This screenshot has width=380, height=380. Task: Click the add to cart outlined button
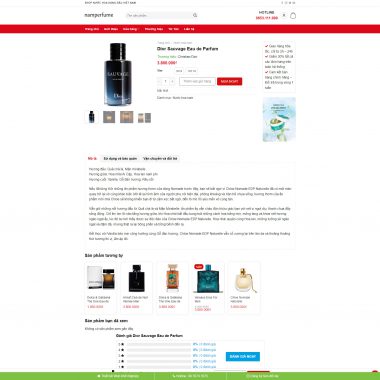point(197,81)
